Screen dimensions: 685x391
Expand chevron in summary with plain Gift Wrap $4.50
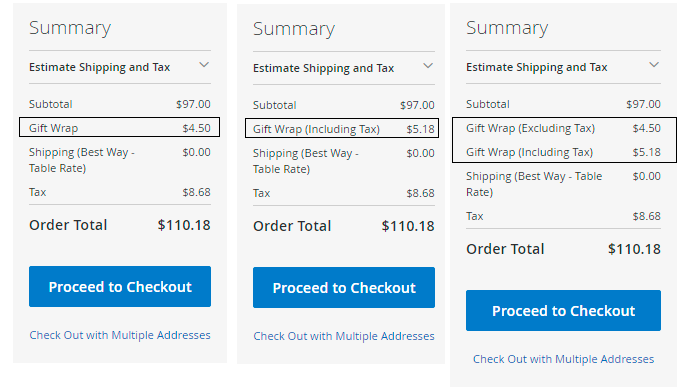point(204,66)
